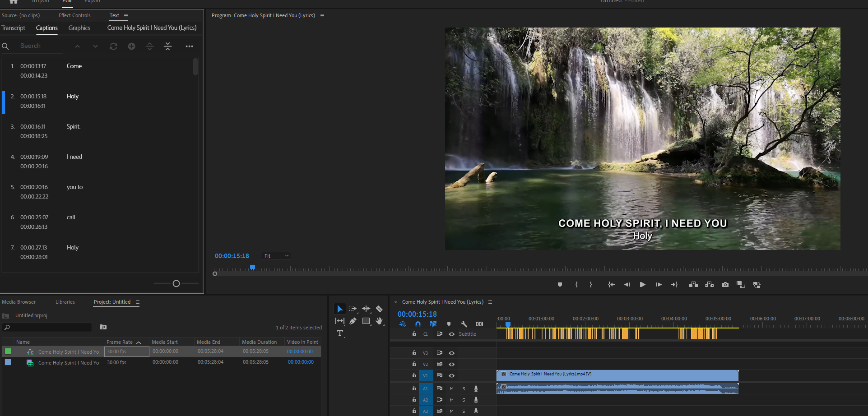Toggle the snap magnet in the timeline
The width and height of the screenshot is (868, 416).
tap(418, 324)
